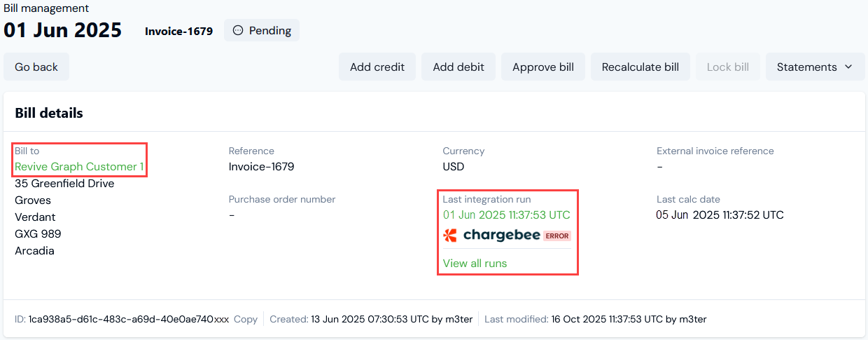Click the Lock bill button

[728, 67]
